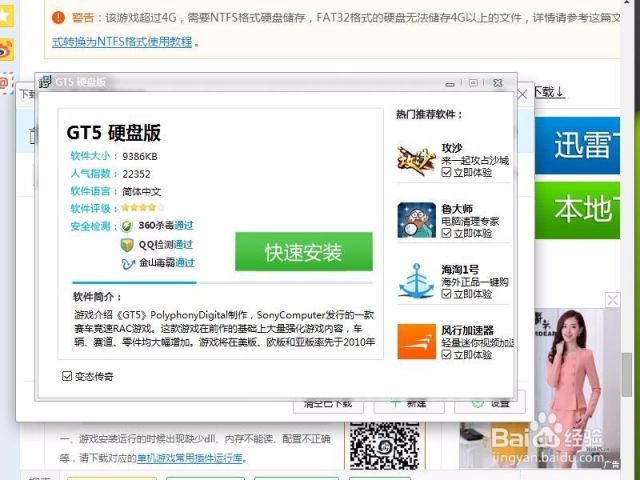Minimize the GT5 硬盘版 installer window
Screen dimensions: 640x480
coord(450,84)
